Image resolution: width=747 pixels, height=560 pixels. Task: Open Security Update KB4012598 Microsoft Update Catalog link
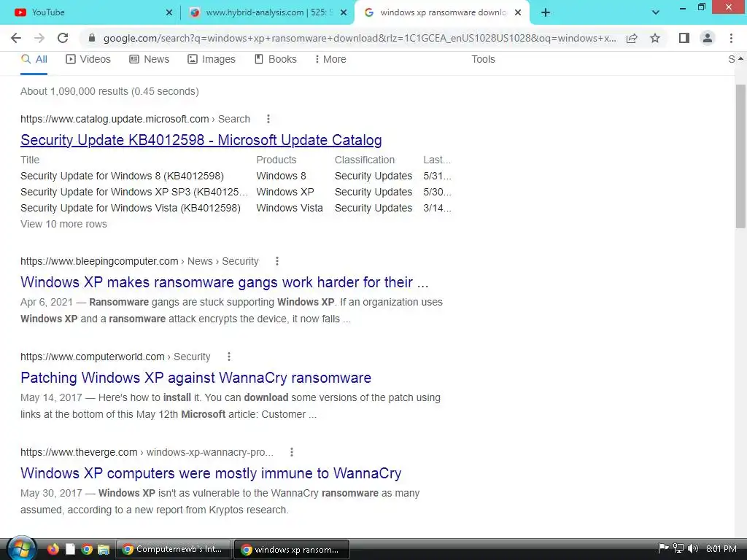(201, 140)
